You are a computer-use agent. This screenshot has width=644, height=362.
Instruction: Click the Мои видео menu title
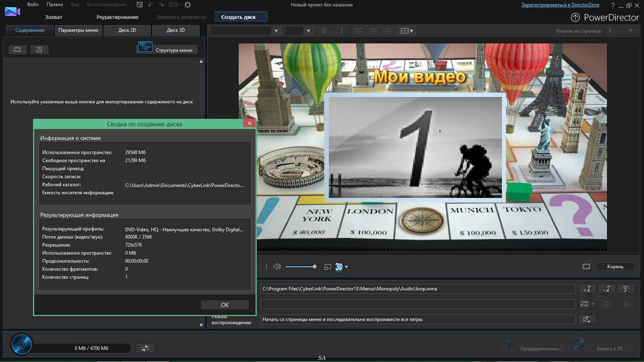pyautogui.click(x=420, y=76)
